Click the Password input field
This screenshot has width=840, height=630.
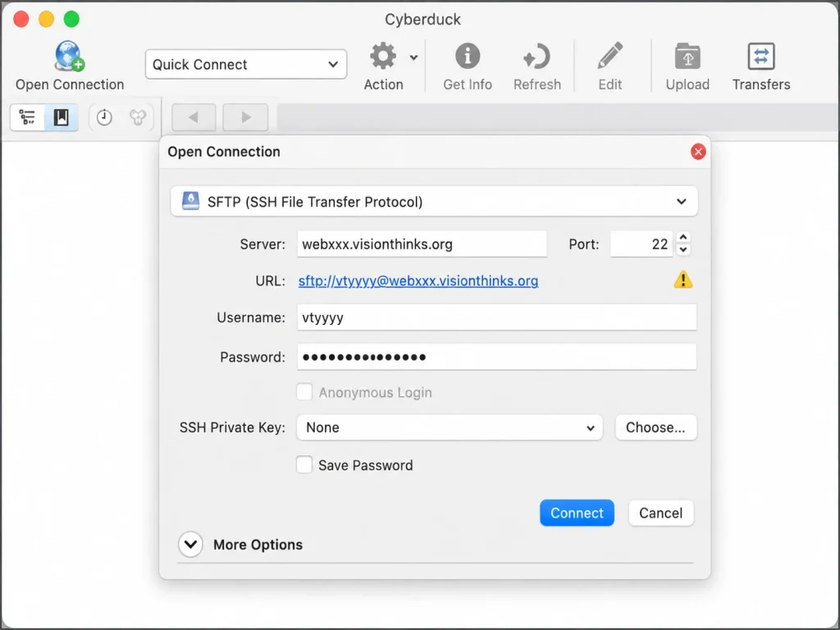click(496, 357)
